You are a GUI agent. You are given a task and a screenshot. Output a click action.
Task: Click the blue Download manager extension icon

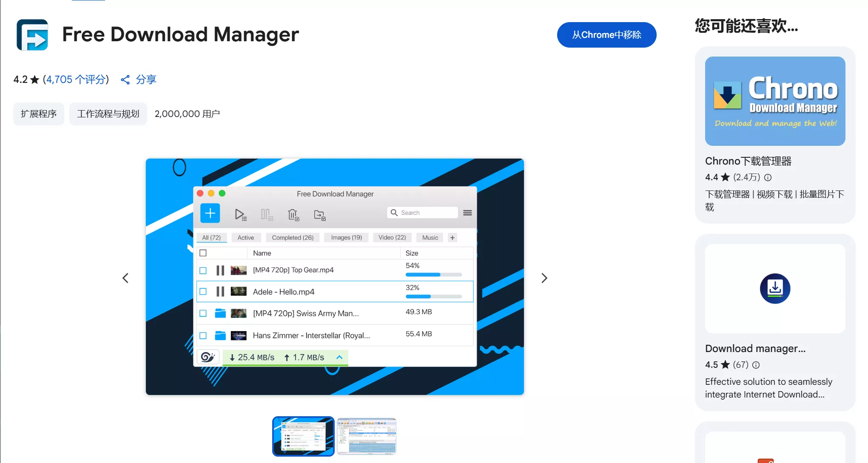click(775, 288)
